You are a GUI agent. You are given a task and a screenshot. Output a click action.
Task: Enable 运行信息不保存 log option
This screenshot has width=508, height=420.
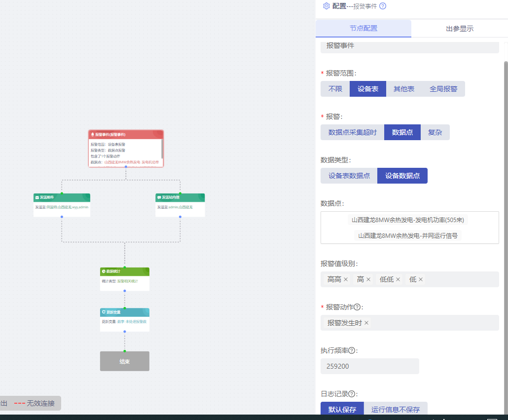(x=396, y=409)
